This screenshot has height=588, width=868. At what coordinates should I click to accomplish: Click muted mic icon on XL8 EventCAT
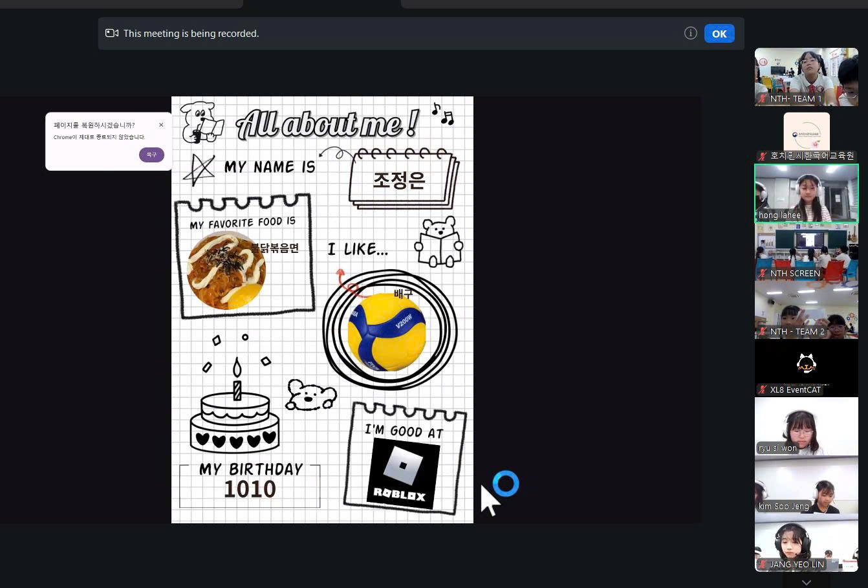point(763,390)
